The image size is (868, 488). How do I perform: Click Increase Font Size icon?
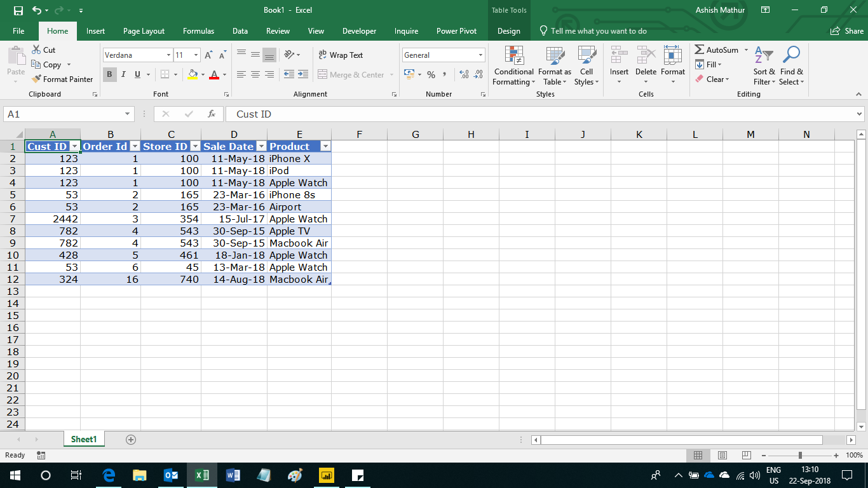coord(208,55)
